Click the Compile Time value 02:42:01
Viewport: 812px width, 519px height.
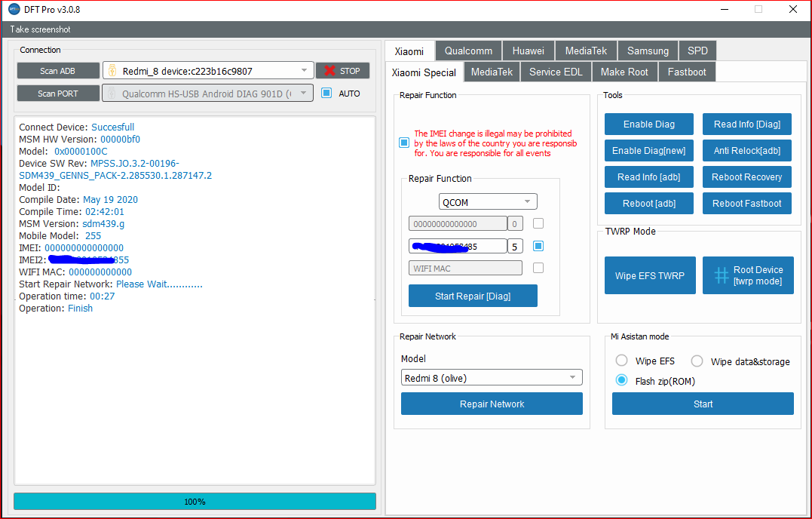click(x=105, y=211)
